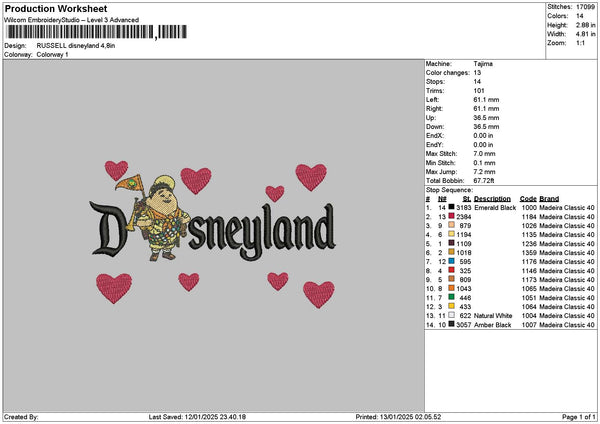The image size is (600, 424).
Task: Click stitch count '3183' in row 1
Action: 464,208
